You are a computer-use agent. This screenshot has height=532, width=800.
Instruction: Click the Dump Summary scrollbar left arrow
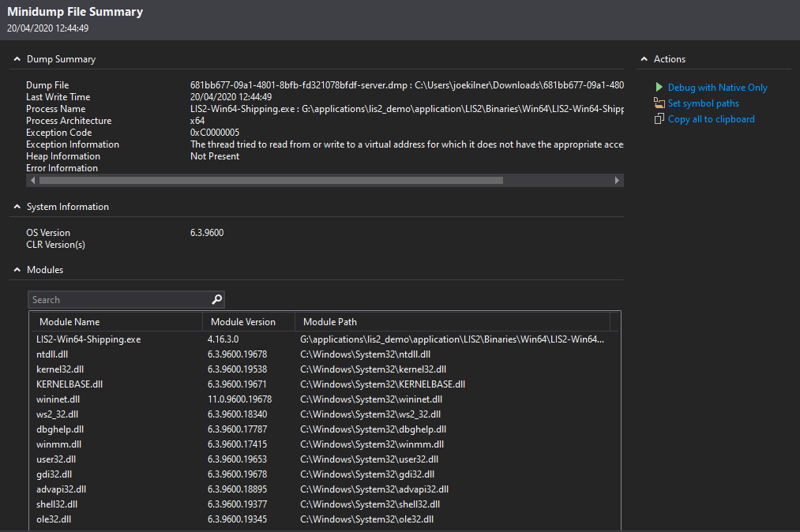(32, 180)
